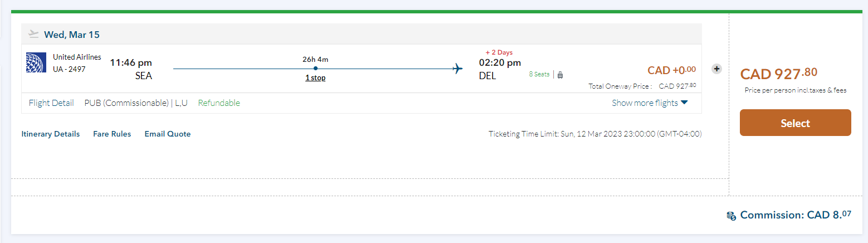868x243 pixels.
Task: Click the CAD +0.00 fare difference amount
Action: [671, 70]
